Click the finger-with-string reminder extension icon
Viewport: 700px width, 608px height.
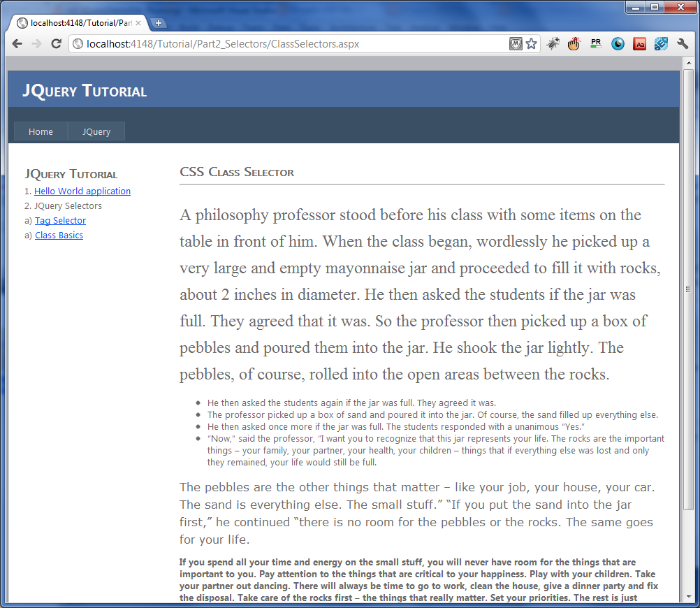[574, 43]
